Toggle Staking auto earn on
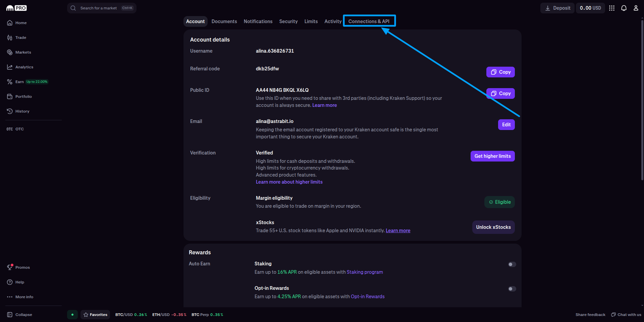 (512, 264)
